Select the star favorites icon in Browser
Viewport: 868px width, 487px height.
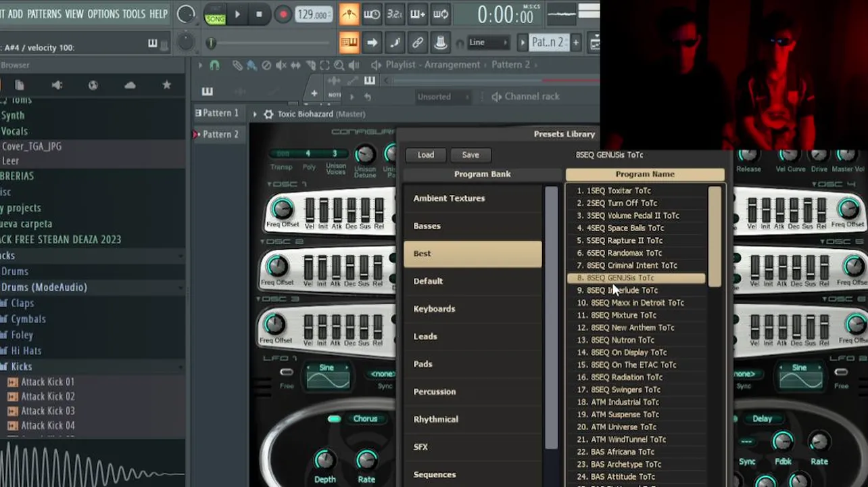pyautogui.click(x=166, y=85)
